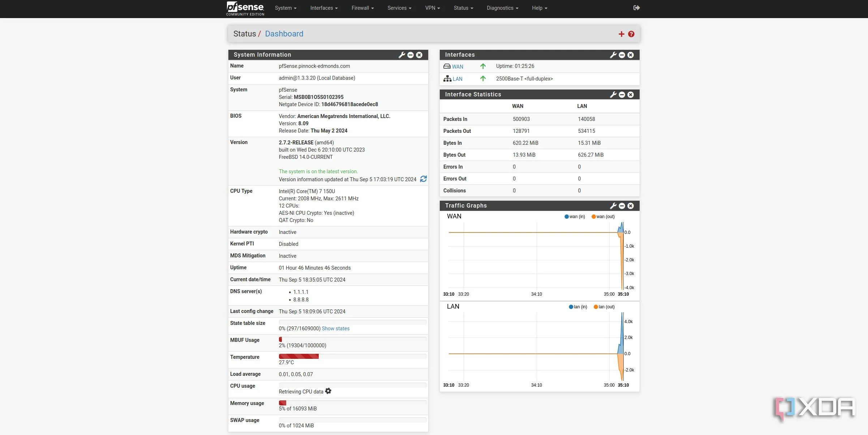Collapse the Traffic Graphs widget
868x435 pixels.
point(622,206)
